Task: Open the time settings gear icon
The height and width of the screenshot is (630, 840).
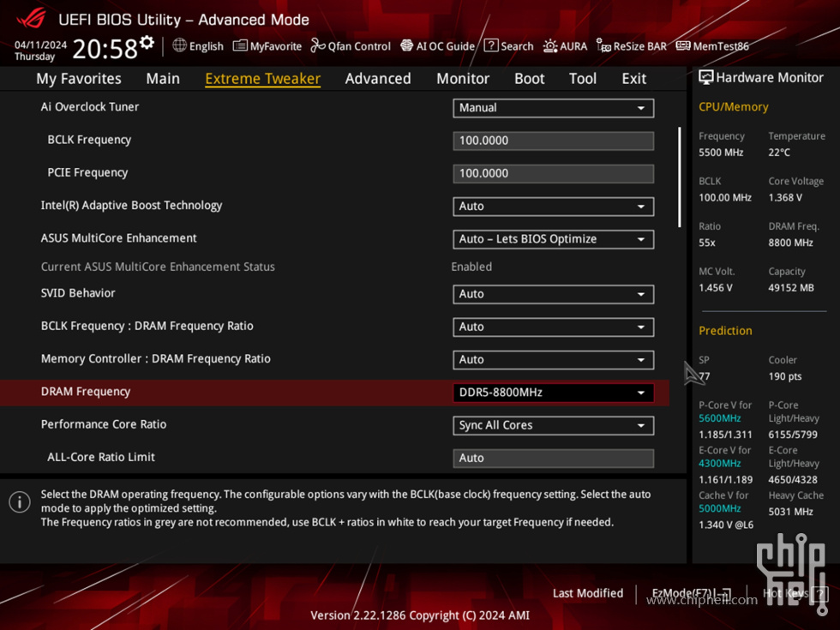Action: [147, 42]
